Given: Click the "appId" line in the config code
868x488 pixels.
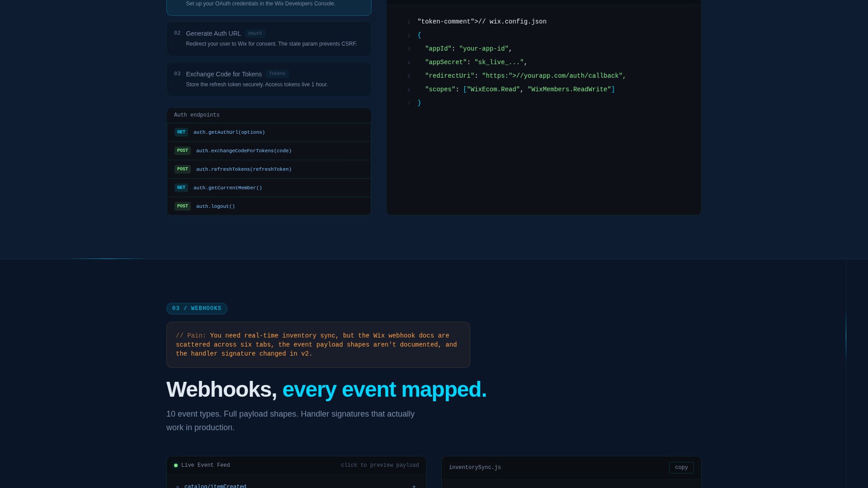Looking at the screenshot, I should click(x=468, y=49).
